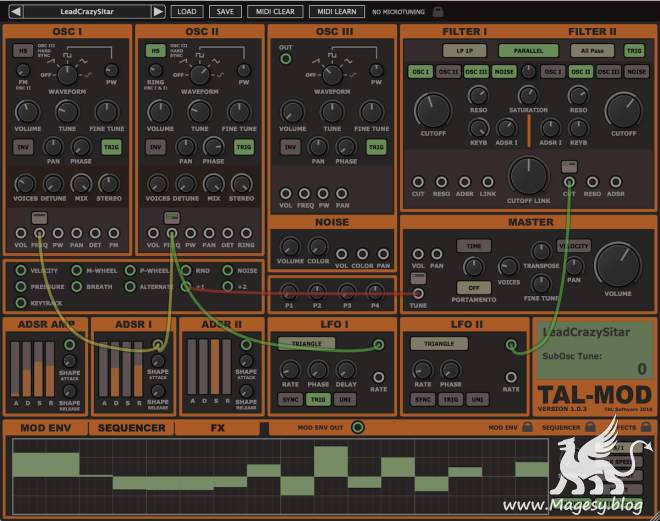
Task: Click the OSC I FREQ amount button above jack
Action: (40, 218)
